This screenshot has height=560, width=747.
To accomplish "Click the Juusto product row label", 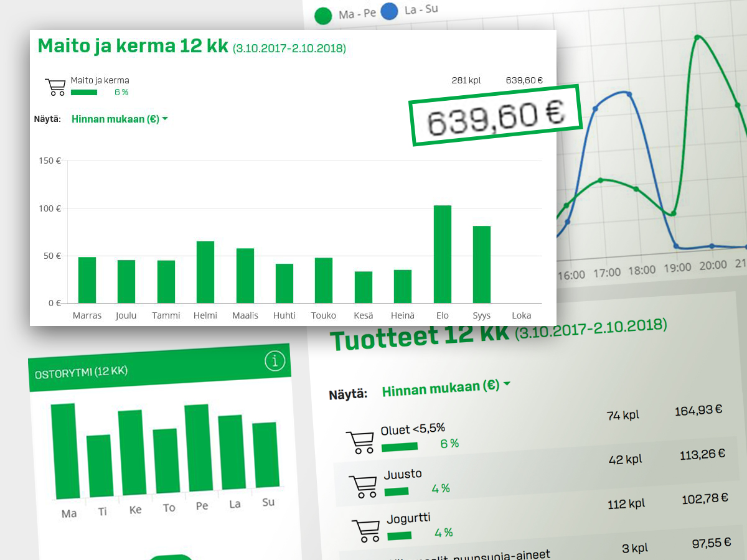I will point(403,474).
